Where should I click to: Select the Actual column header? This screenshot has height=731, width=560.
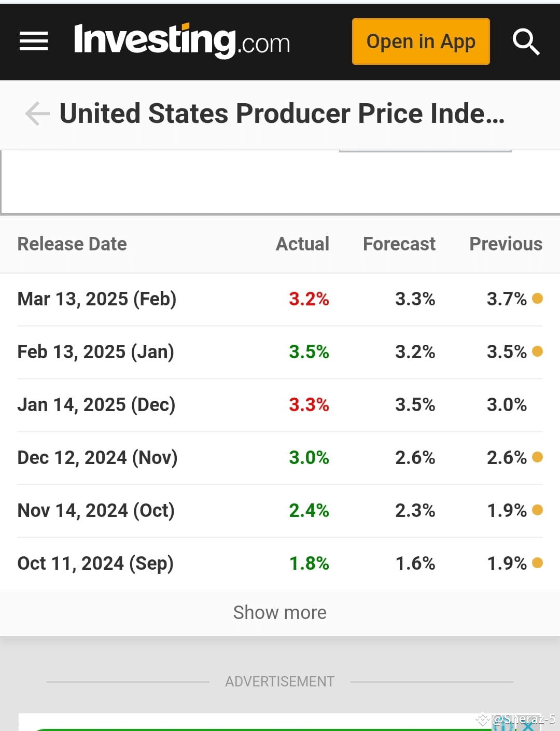(302, 244)
